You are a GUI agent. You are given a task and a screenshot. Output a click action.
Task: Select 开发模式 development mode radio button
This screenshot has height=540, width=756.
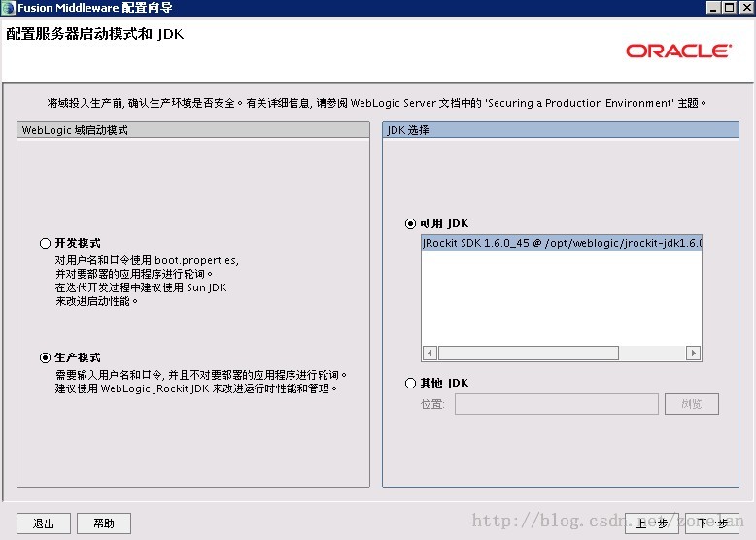pos(45,243)
